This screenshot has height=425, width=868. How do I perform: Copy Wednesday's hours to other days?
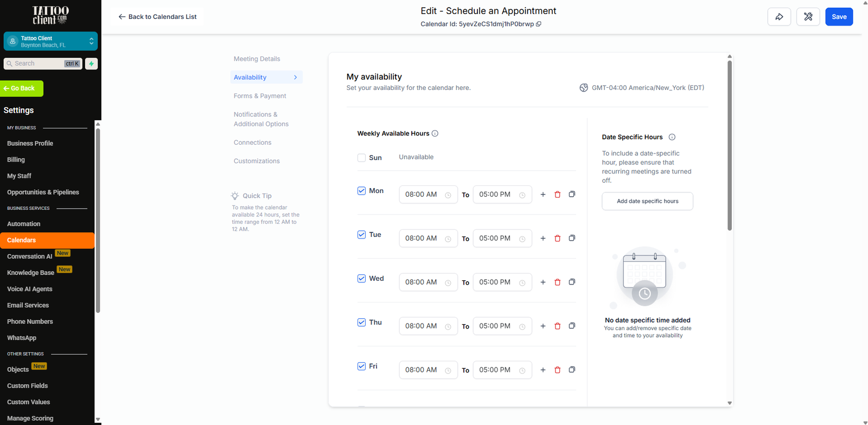pyautogui.click(x=572, y=282)
